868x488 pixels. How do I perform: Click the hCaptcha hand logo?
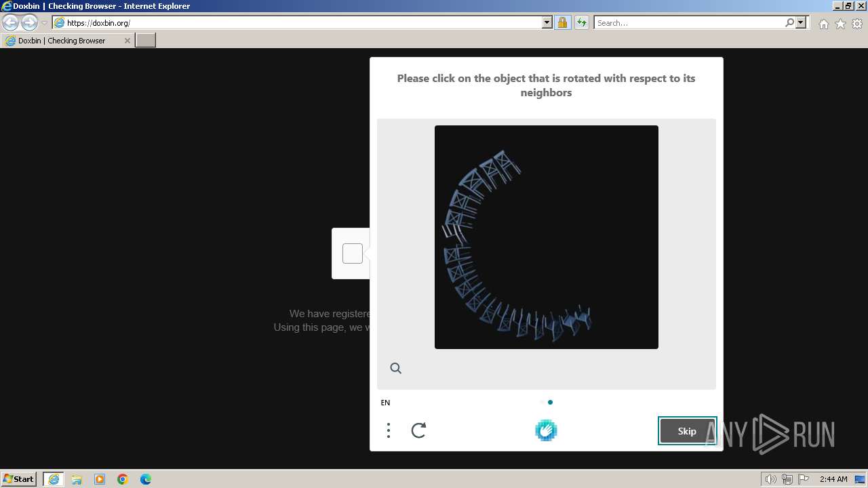point(546,430)
